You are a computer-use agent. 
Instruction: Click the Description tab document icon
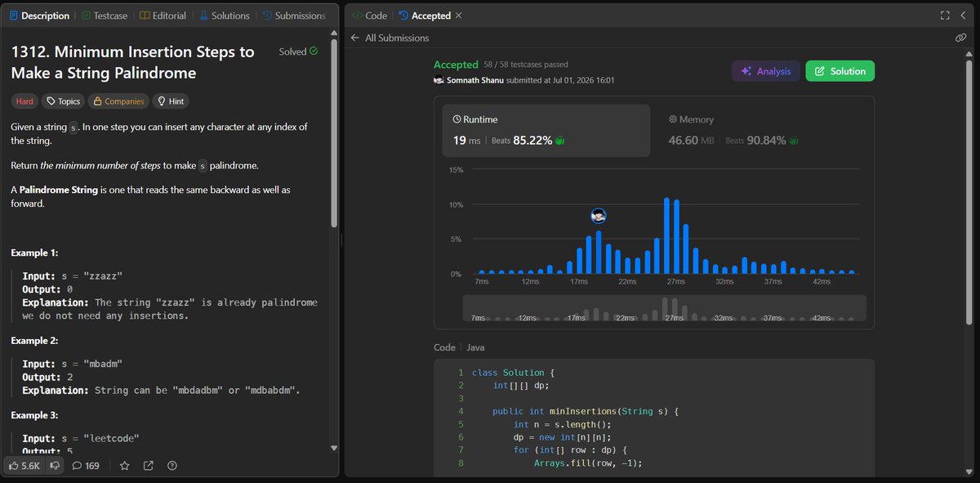point(13,16)
